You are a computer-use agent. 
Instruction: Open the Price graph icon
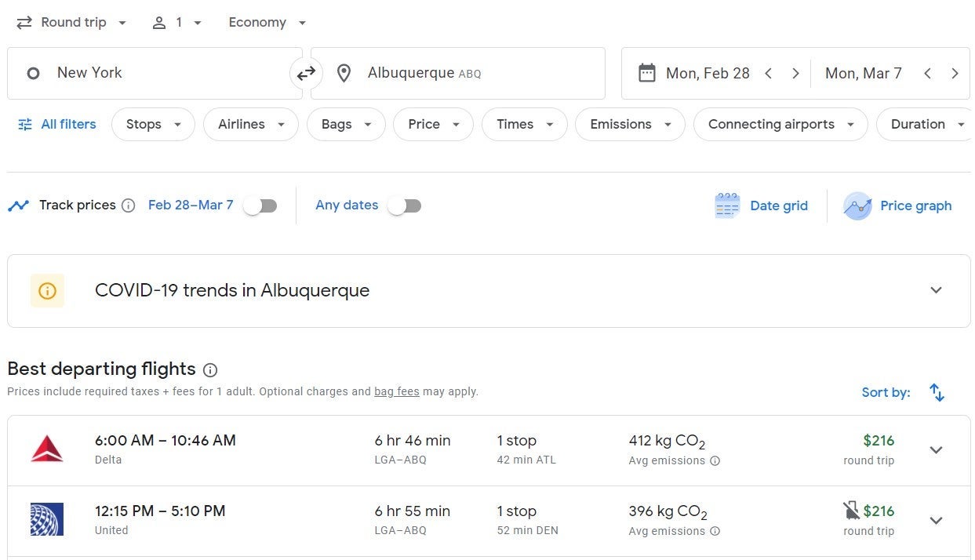click(x=857, y=205)
